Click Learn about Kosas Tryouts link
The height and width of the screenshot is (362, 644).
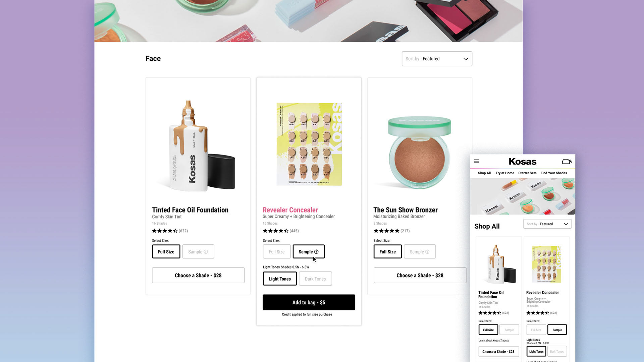[x=494, y=341]
